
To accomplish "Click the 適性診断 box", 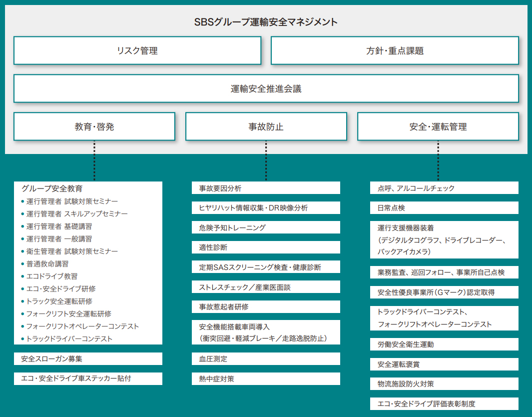I will click(266, 247).
